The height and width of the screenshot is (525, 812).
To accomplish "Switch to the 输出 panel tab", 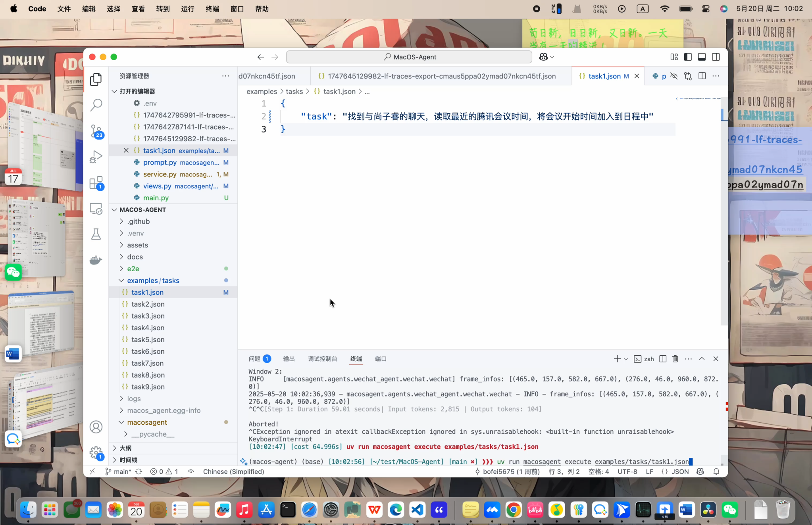I will click(x=289, y=359).
